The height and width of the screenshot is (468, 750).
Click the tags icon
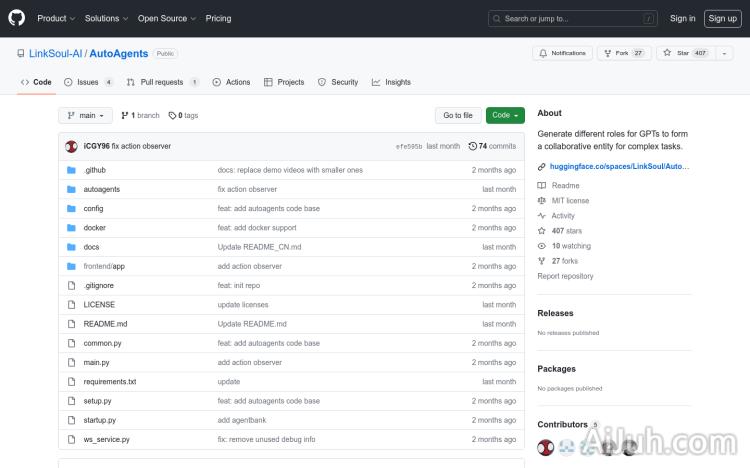[x=172, y=116]
